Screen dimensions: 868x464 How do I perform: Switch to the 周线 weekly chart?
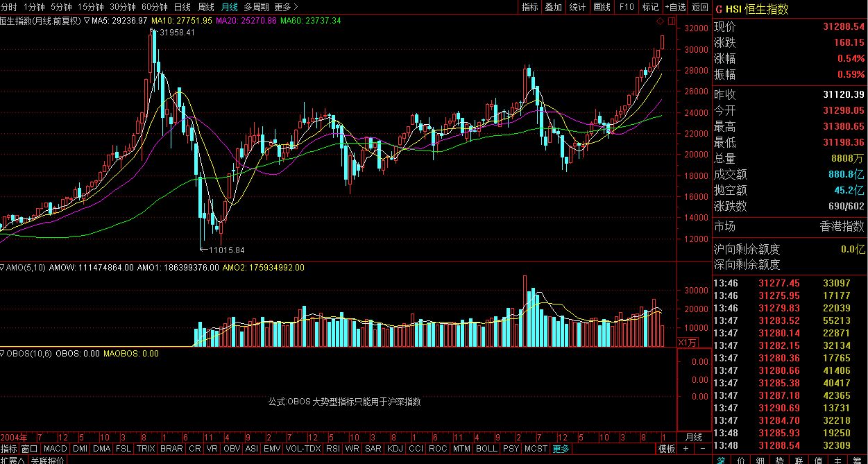point(206,6)
